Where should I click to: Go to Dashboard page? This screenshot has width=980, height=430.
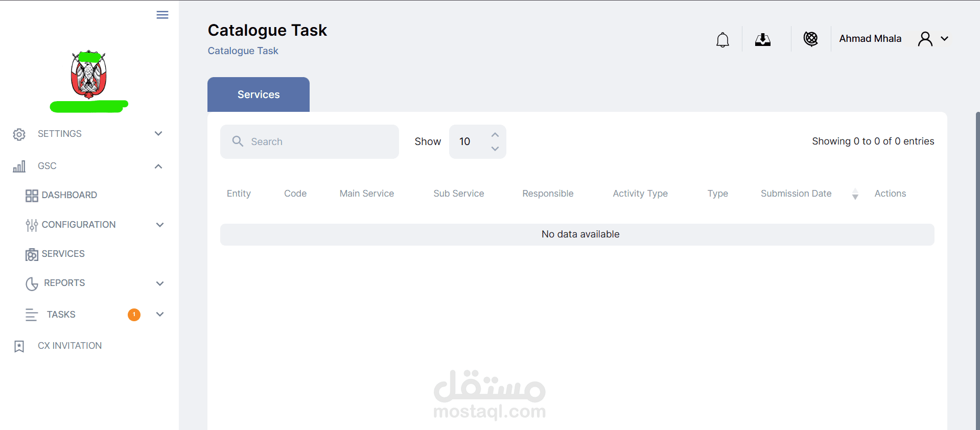tap(69, 195)
